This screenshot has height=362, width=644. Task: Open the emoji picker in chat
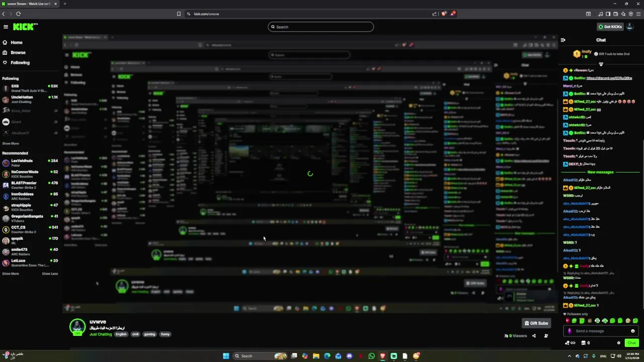pos(633,331)
